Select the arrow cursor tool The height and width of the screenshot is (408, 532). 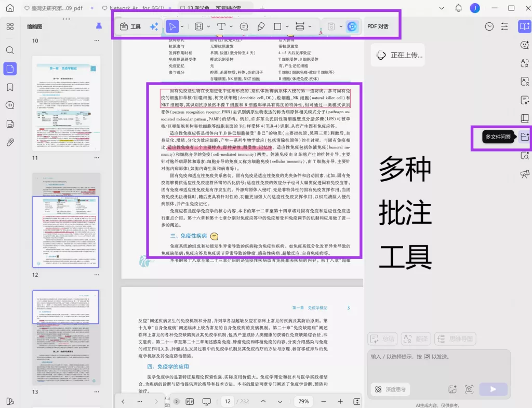coord(172,26)
